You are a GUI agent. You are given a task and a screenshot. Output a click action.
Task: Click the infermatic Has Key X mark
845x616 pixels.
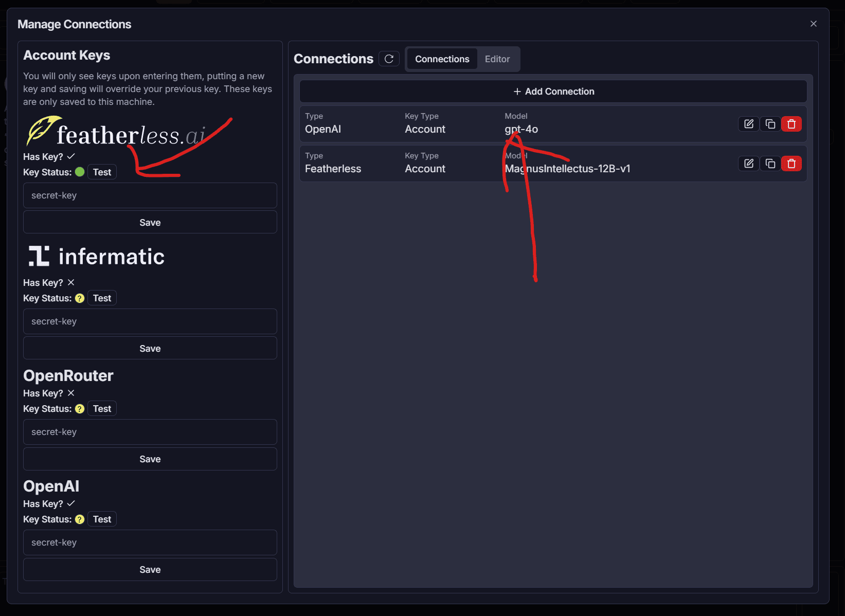(71, 282)
